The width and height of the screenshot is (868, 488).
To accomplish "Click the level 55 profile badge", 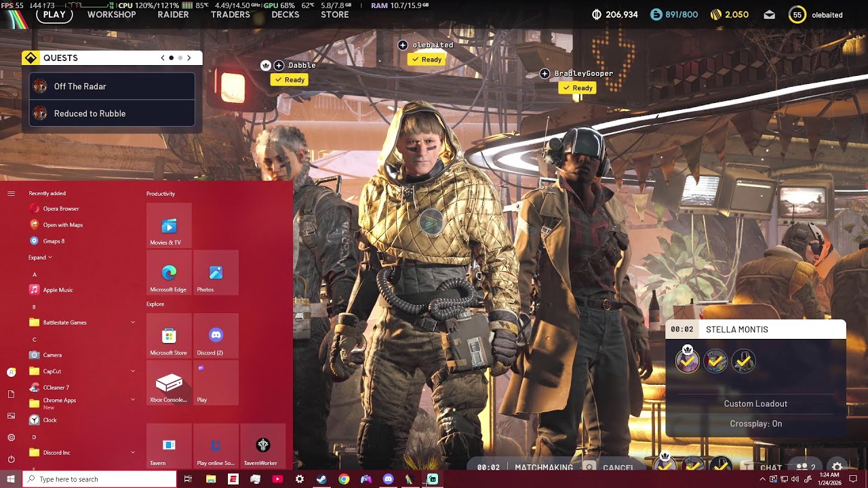I will (797, 15).
